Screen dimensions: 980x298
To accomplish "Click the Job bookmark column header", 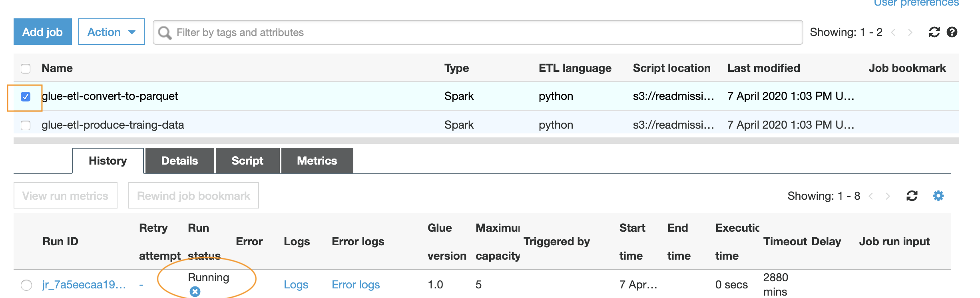I will tap(907, 68).
